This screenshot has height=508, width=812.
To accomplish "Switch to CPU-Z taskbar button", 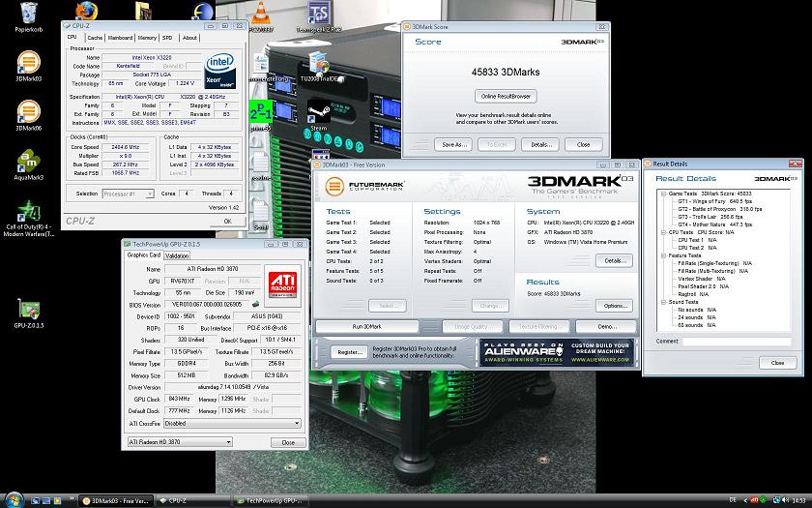I will pyautogui.click(x=192, y=501).
